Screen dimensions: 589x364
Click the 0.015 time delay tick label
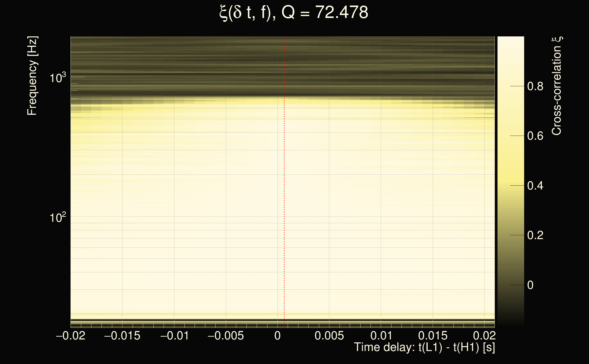[433, 336]
